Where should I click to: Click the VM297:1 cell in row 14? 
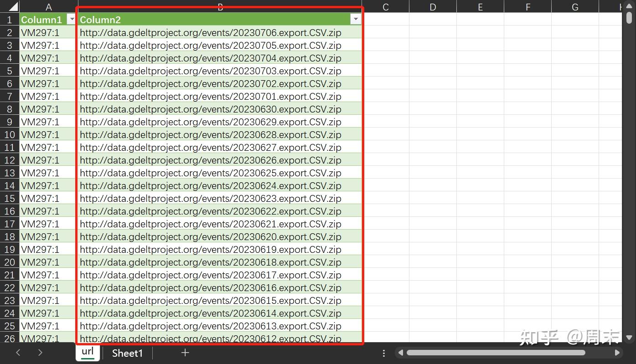click(49, 185)
